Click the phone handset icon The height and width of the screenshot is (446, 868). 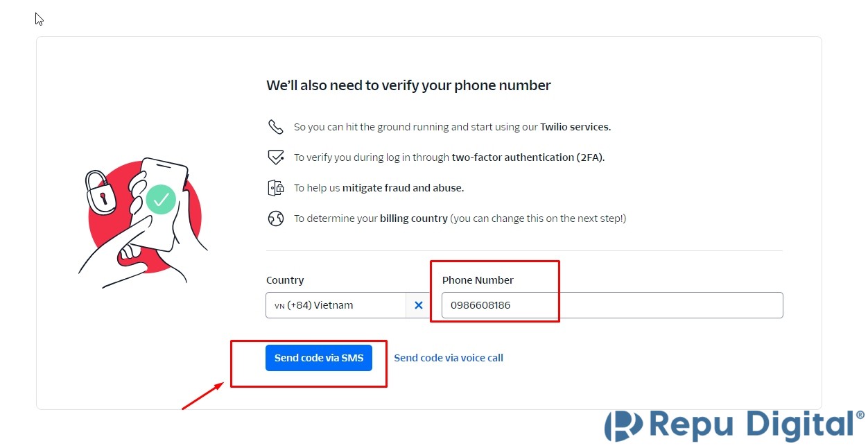pyautogui.click(x=276, y=127)
